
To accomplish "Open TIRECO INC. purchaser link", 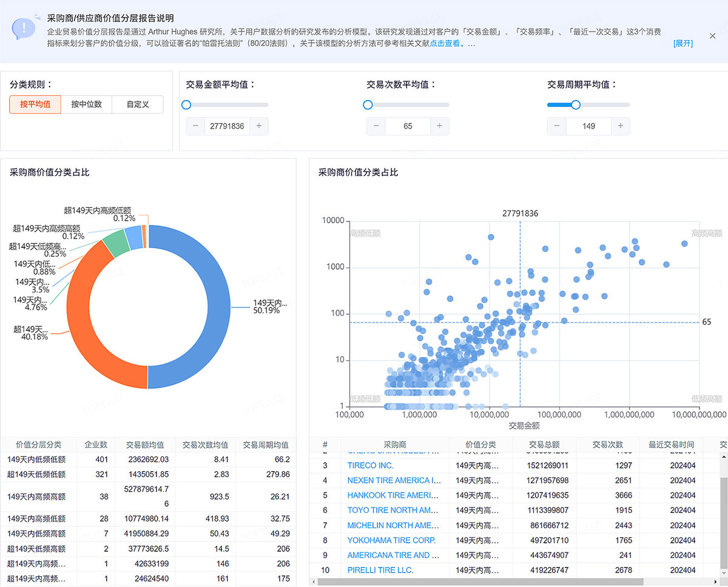I will pos(370,466).
